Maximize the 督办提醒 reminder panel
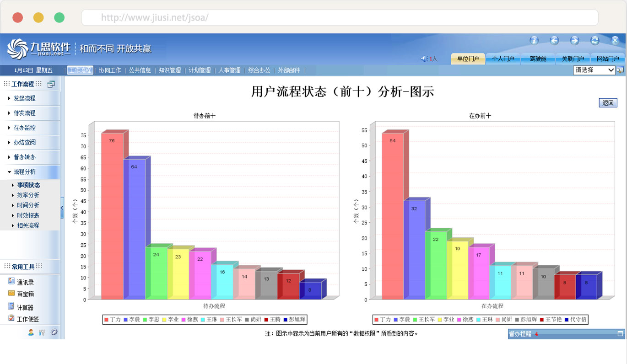 620,334
